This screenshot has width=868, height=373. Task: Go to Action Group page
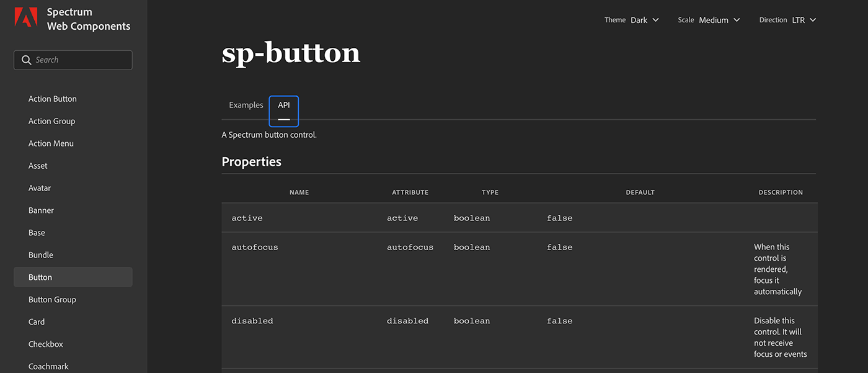point(52,121)
